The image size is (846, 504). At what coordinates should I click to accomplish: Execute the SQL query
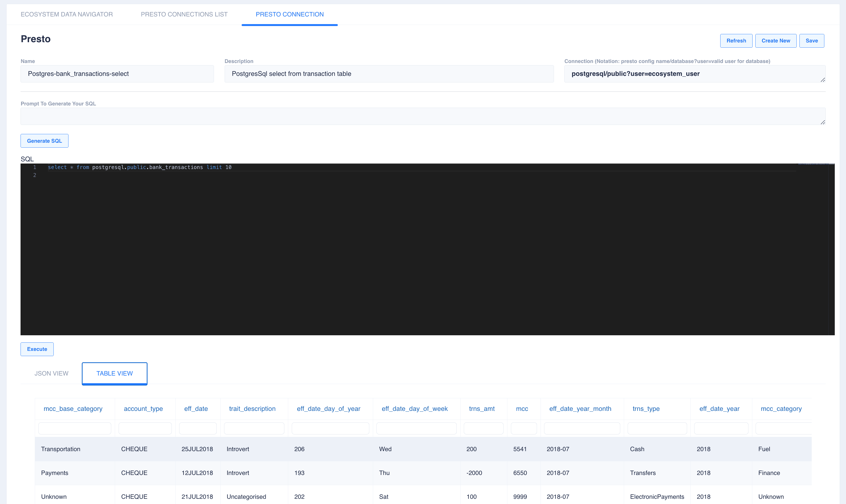pos(37,349)
